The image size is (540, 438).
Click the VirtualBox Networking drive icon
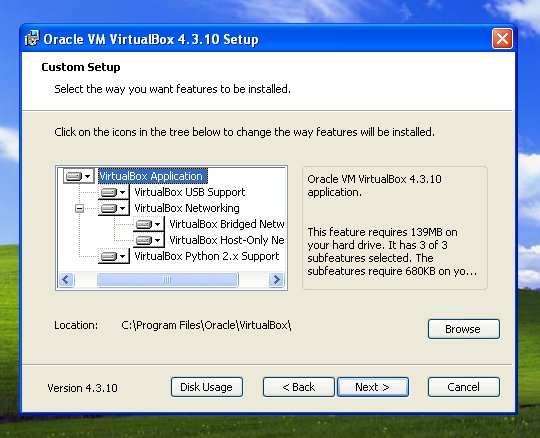114,208
